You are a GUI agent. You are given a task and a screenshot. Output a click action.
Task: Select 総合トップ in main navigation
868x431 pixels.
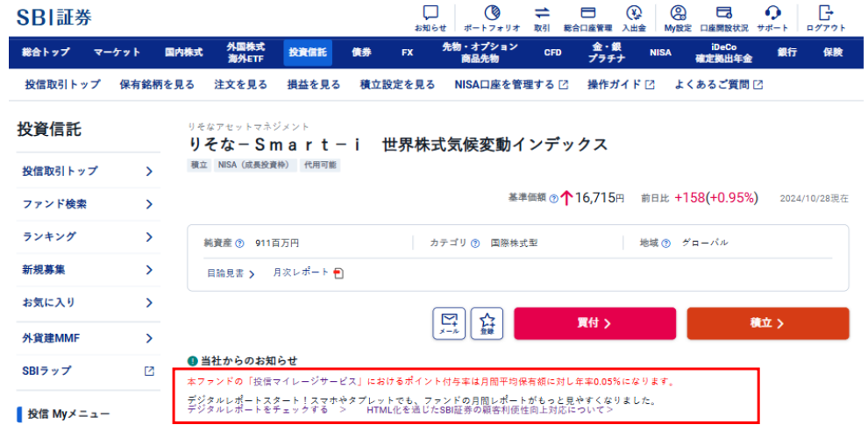click(x=46, y=53)
